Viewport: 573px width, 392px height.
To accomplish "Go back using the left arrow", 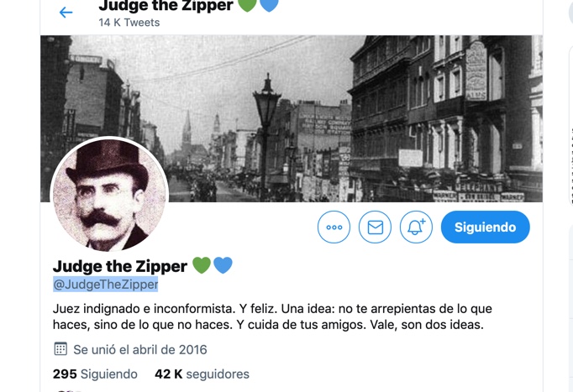I will point(66,13).
